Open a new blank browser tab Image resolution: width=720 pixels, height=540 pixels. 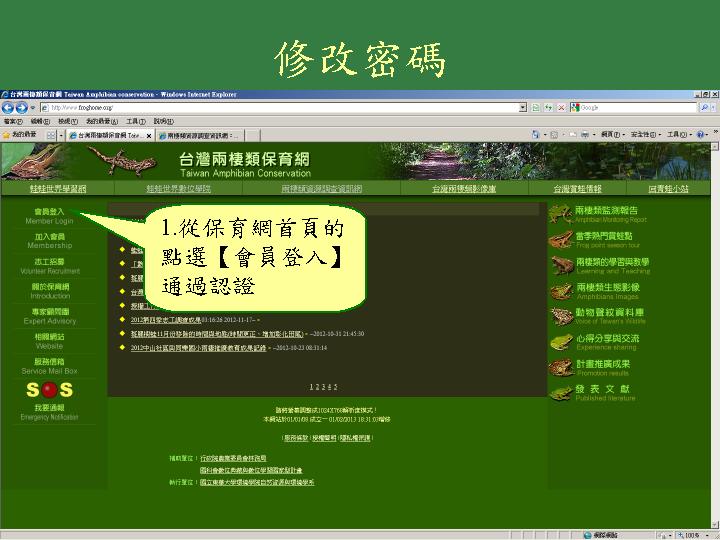(x=253, y=135)
